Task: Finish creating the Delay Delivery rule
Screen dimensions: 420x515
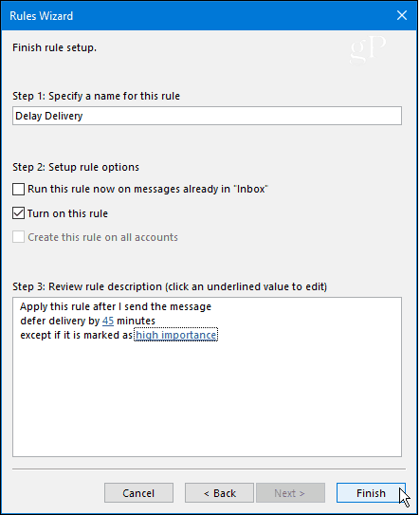Action: pyautogui.click(x=371, y=492)
